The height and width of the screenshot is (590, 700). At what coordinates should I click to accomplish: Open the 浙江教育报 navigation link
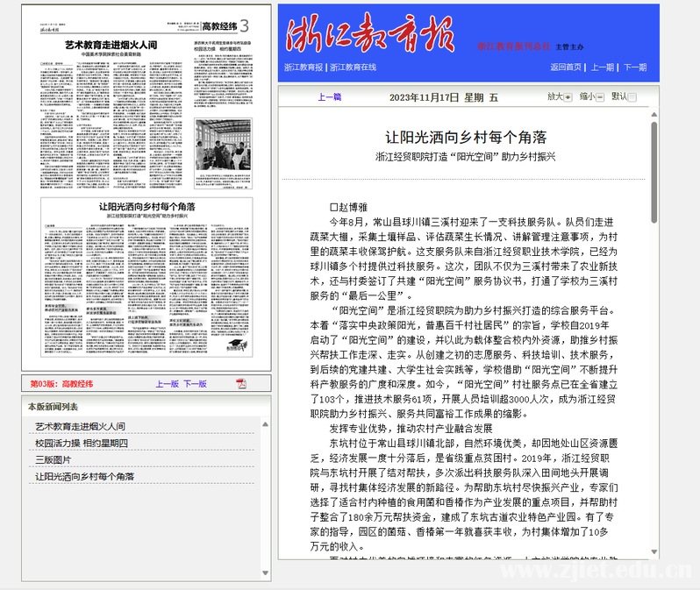pyautogui.click(x=304, y=67)
